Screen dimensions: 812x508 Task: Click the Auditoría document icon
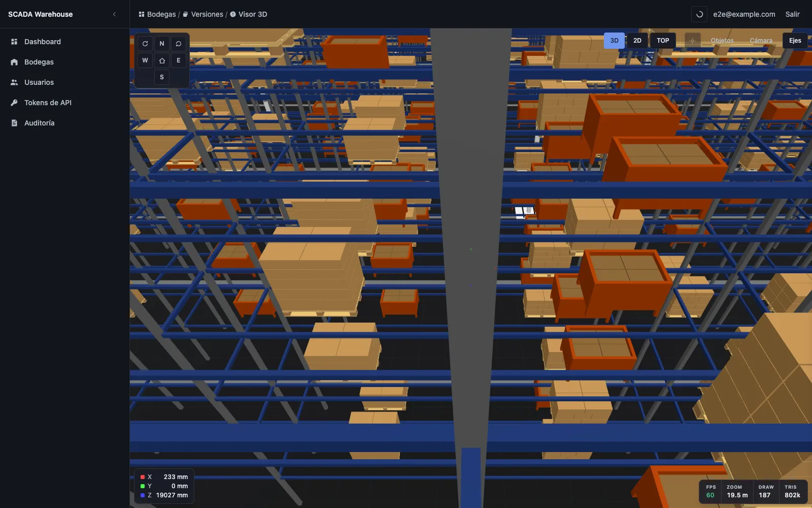[x=14, y=123]
